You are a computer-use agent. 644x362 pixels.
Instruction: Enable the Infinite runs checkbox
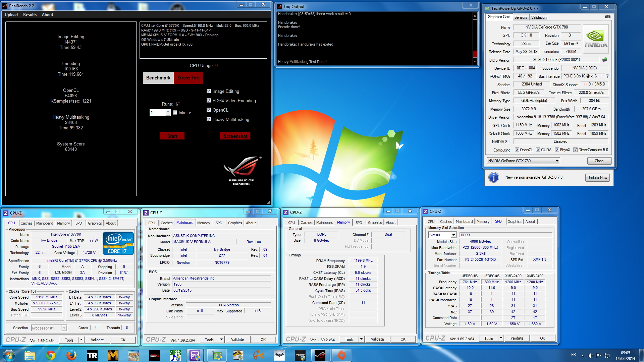[x=175, y=113]
